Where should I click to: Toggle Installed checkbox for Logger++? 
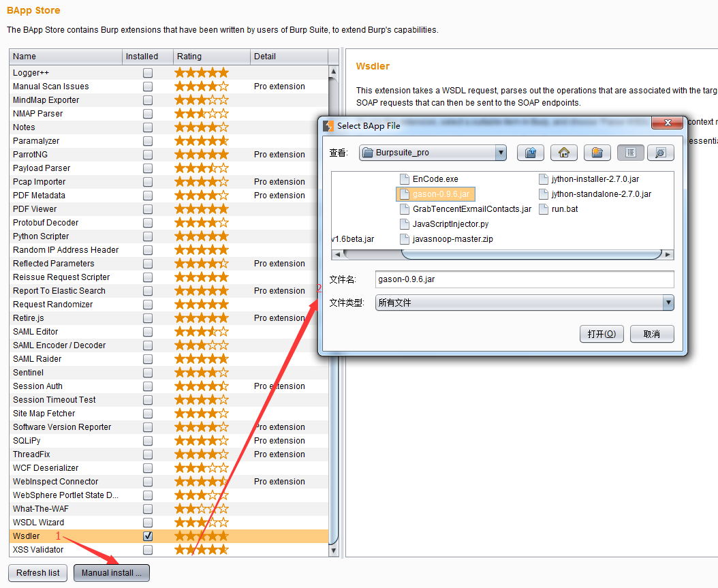pyautogui.click(x=147, y=73)
